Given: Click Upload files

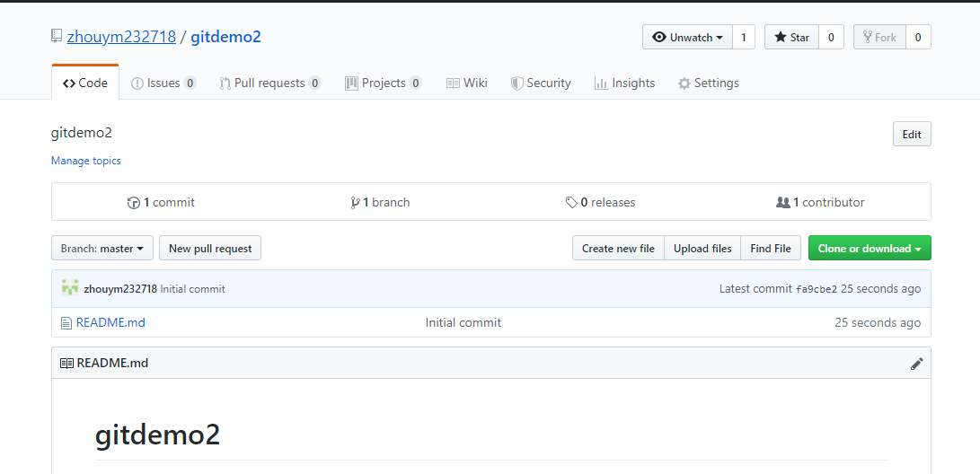Looking at the screenshot, I should pos(702,248).
